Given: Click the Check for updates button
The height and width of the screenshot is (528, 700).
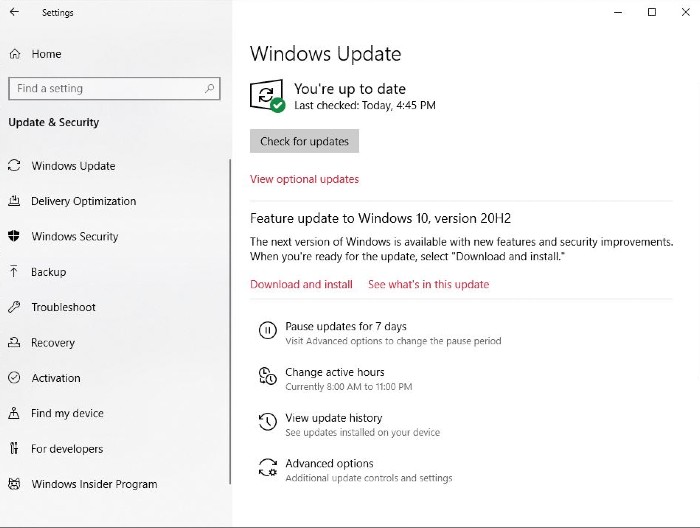Looking at the screenshot, I should click(304, 141).
